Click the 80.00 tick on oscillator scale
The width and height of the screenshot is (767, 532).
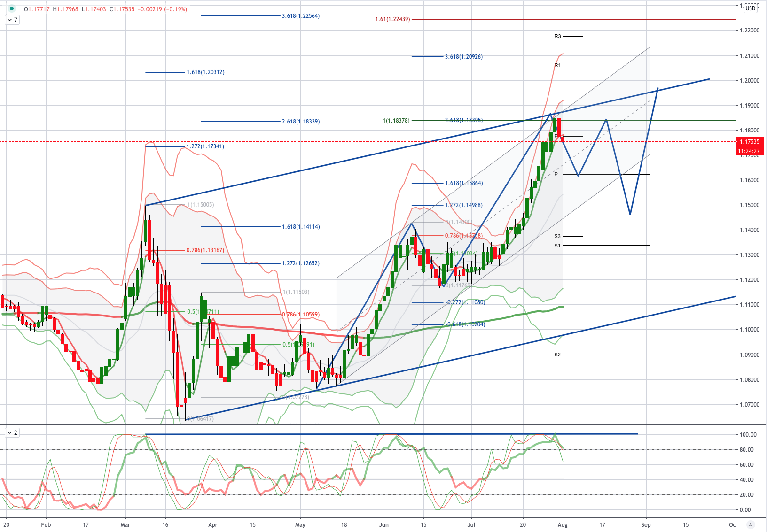[x=746, y=450]
